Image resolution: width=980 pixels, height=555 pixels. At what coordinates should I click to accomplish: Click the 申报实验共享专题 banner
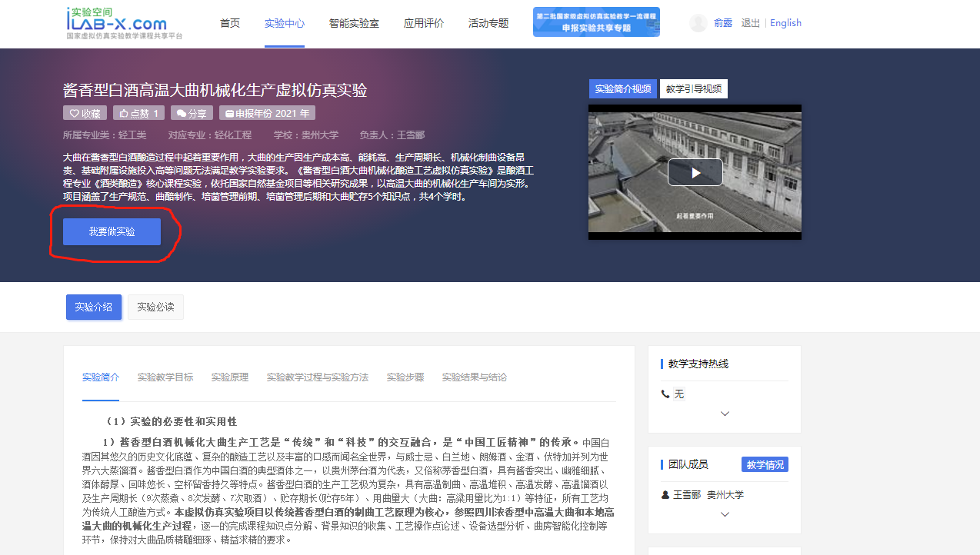[596, 22]
